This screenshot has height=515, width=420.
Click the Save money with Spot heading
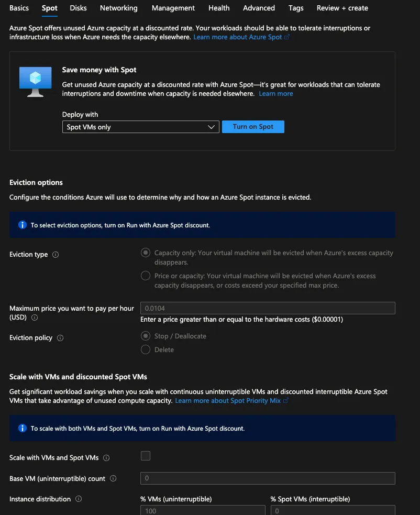(99, 70)
